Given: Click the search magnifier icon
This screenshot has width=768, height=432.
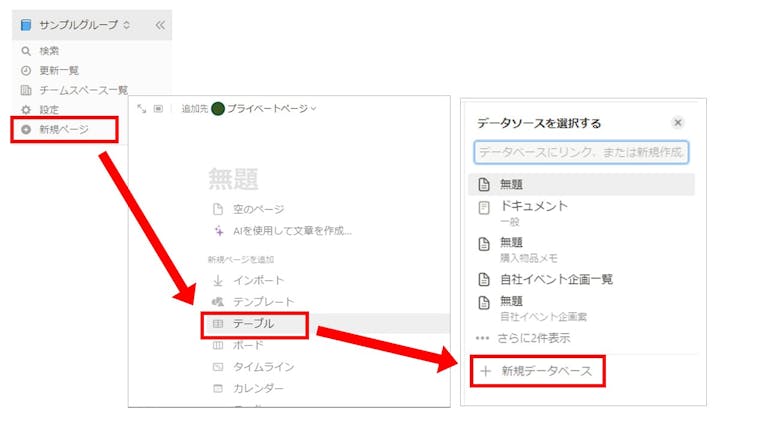Looking at the screenshot, I should [26, 51].
